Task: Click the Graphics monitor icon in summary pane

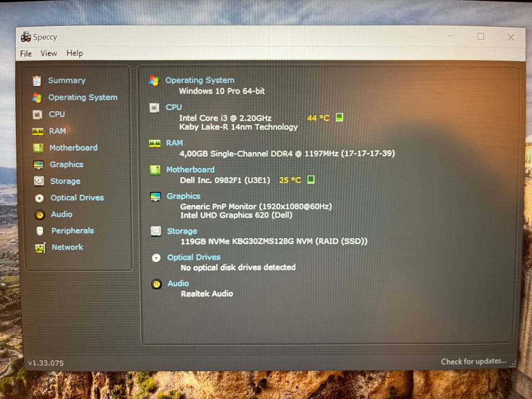Action: pyautogui.click(x=155, y=196)
